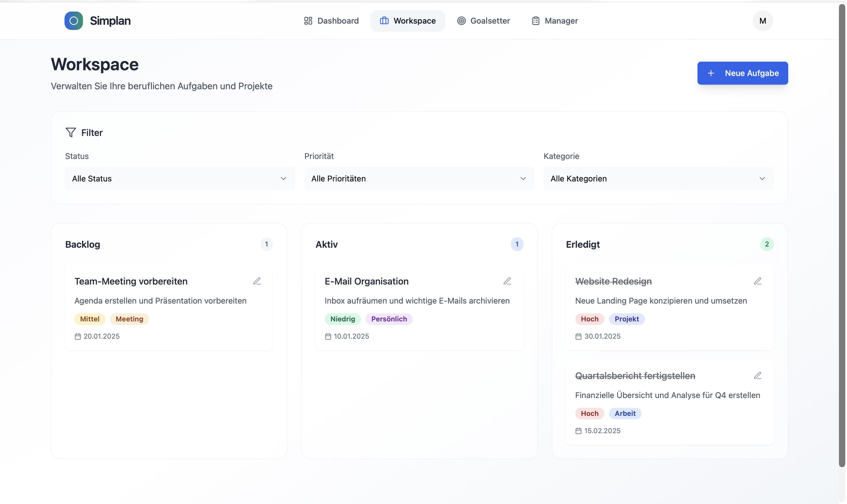Screen dimensions: 847x504
Task: Select the Simplan logo icon
Action: click(74, 20)
